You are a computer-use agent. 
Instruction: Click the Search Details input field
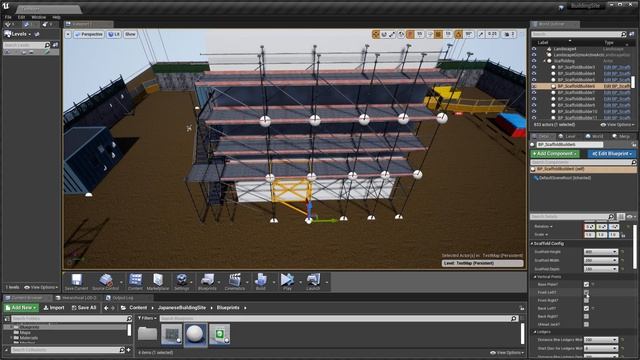click(572, 217)
